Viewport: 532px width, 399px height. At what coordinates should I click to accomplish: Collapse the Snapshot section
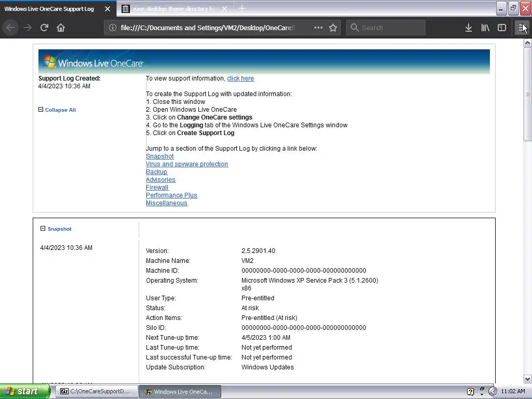pos(56,229)
